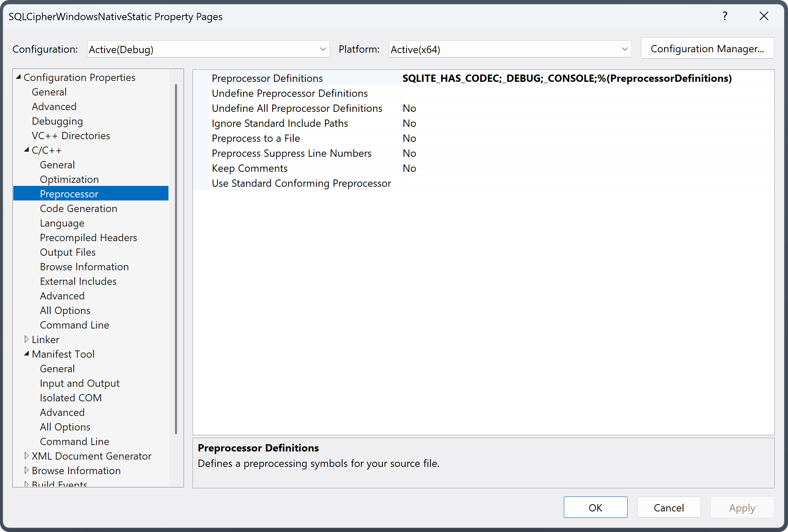Select Precompiled Headers page
788x532 pixels.
89,237
